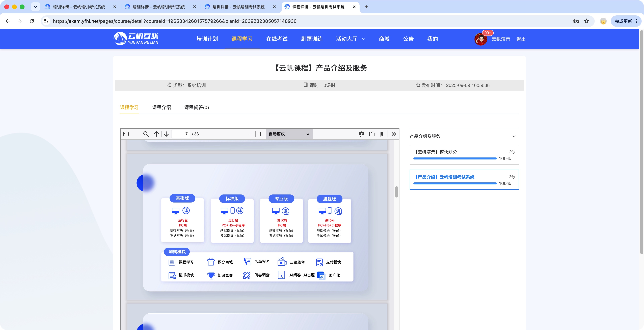Switch to the 课程学习 content tab
Viewport: 644px width, 330px height.
(x=129, y=107)
